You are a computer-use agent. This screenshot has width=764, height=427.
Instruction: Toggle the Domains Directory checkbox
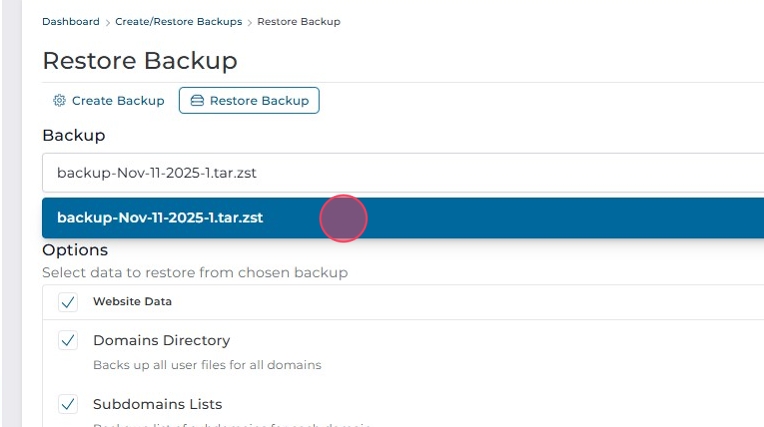point(68,340)
